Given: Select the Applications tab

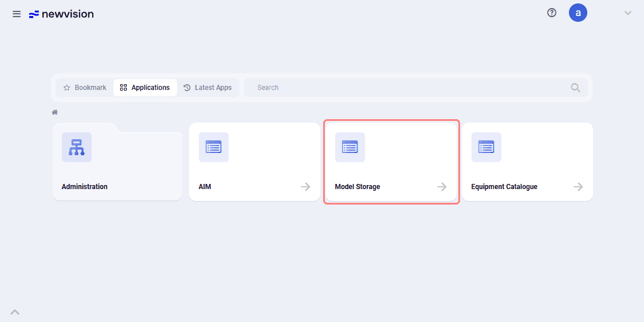Looking at the screenshot, I should (x=145, y=88).
